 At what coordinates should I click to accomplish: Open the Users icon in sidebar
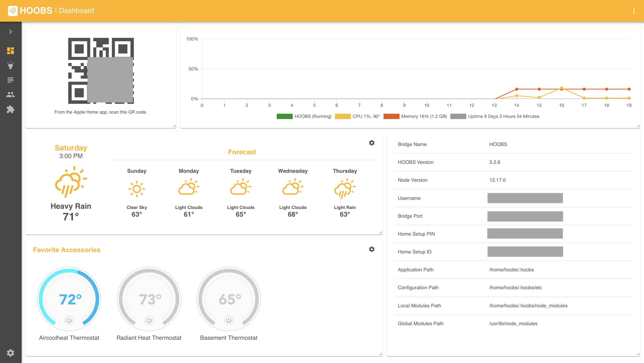click(11, 94)
